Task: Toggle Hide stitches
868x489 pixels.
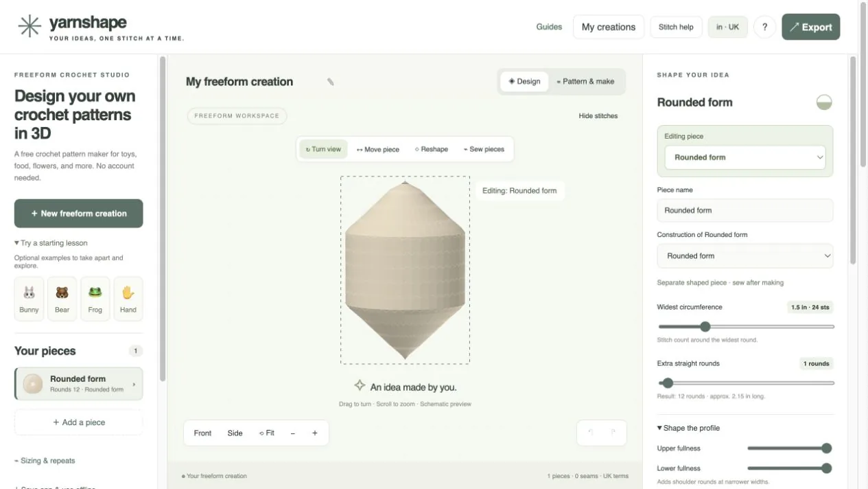Action: pyautogui.click(x=598, y=116)
